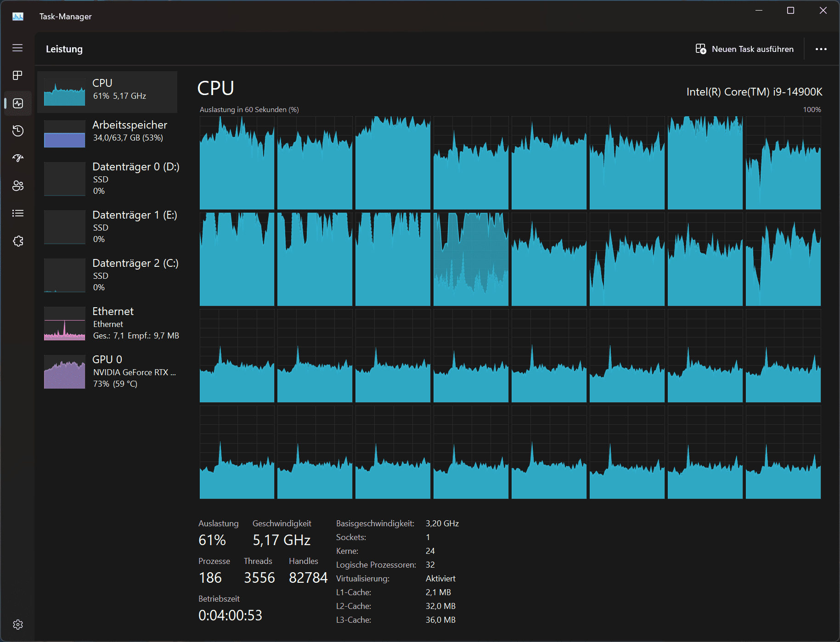Image resolution: width=840 pixels, height=642 pixels.
Task: Open the three-dots more options menu
Action: coord(821,49)
